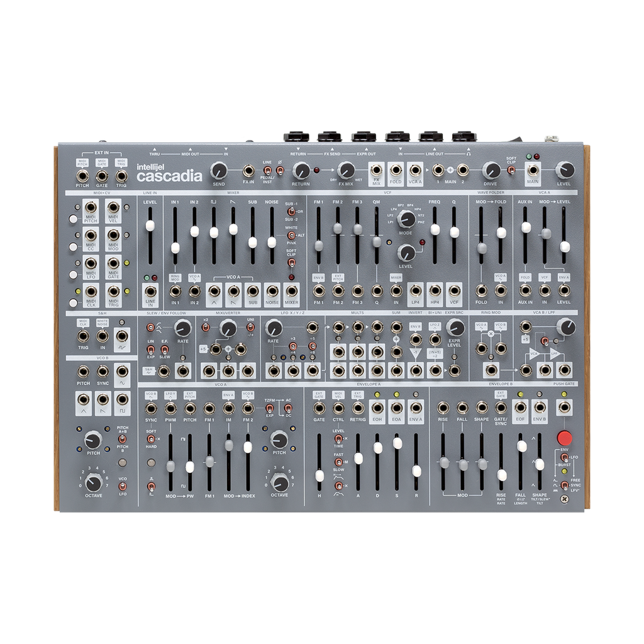Click the LINE IN jack below its level slider
The height and width of the screenshot is (644, 644).
click(x=150, y=292)
